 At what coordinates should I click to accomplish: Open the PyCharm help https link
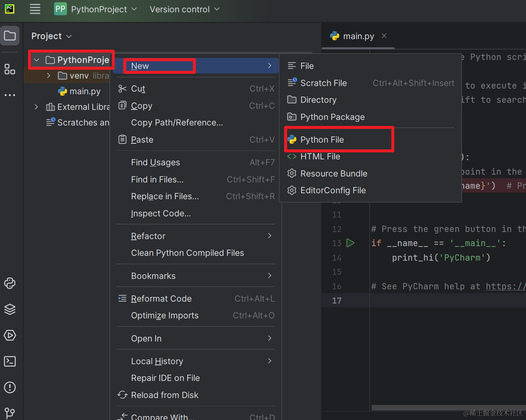(506, 286)
